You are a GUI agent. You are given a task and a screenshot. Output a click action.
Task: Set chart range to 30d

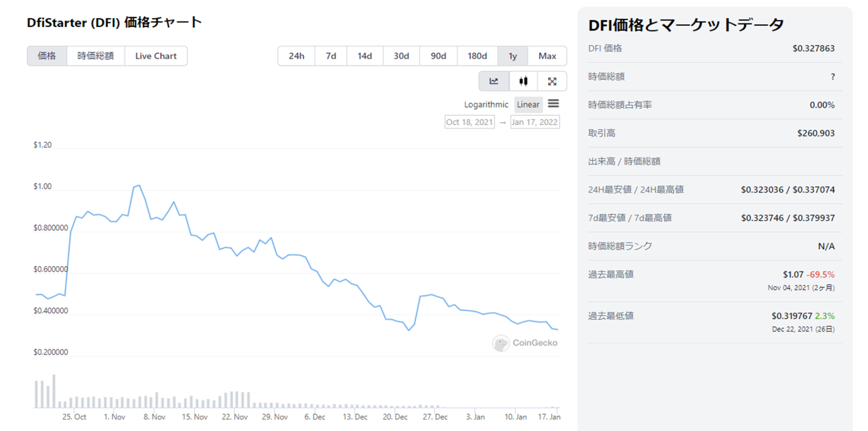(401, 56)
